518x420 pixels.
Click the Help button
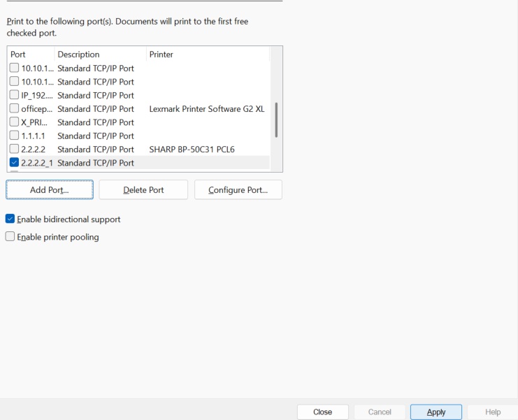(492, 412)
